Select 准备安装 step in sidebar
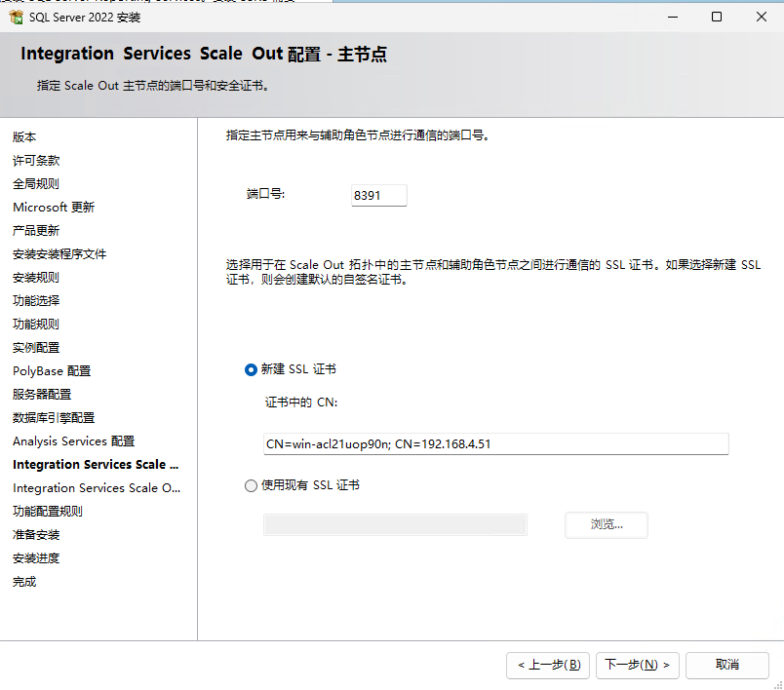This screenshot has width=784, height=690. (x=36, y=535)
